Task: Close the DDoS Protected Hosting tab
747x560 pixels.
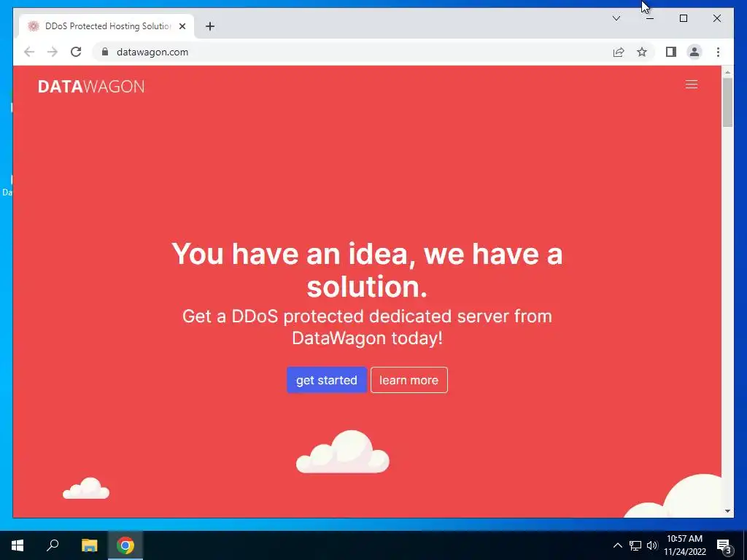Action: [182, 26]
